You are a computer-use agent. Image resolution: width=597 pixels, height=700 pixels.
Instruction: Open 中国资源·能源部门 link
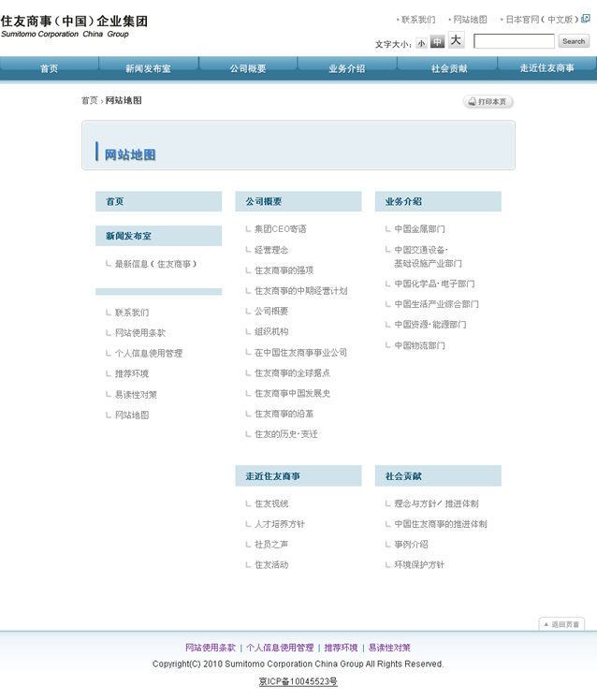tap(430, 325)
